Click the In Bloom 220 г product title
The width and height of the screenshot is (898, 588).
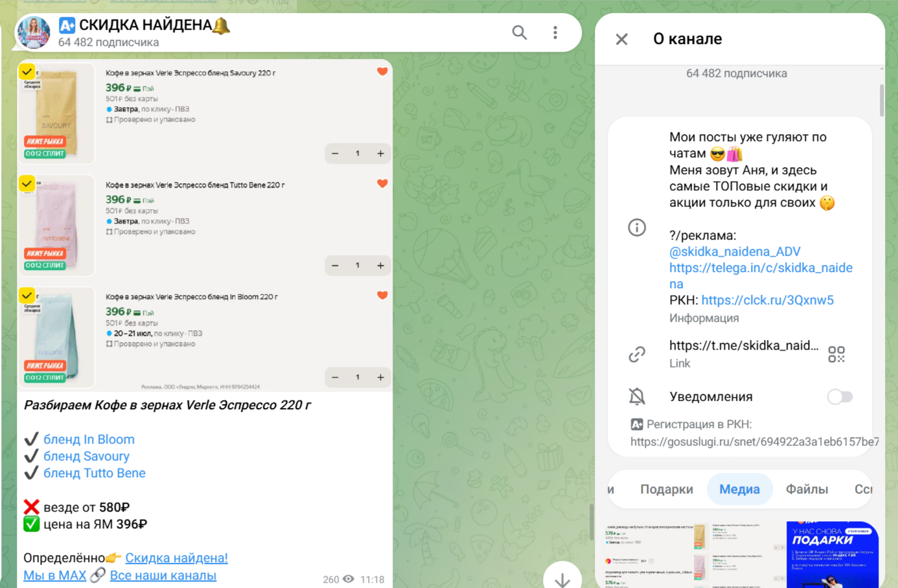pos(192,297)
